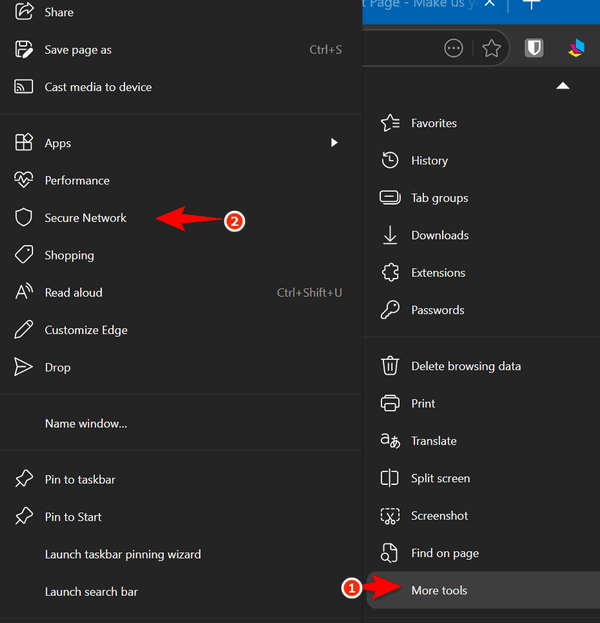The height and width of the screenshot is (623, 600).
Task: Select Name window... menu entry
Action: point(86,424)
